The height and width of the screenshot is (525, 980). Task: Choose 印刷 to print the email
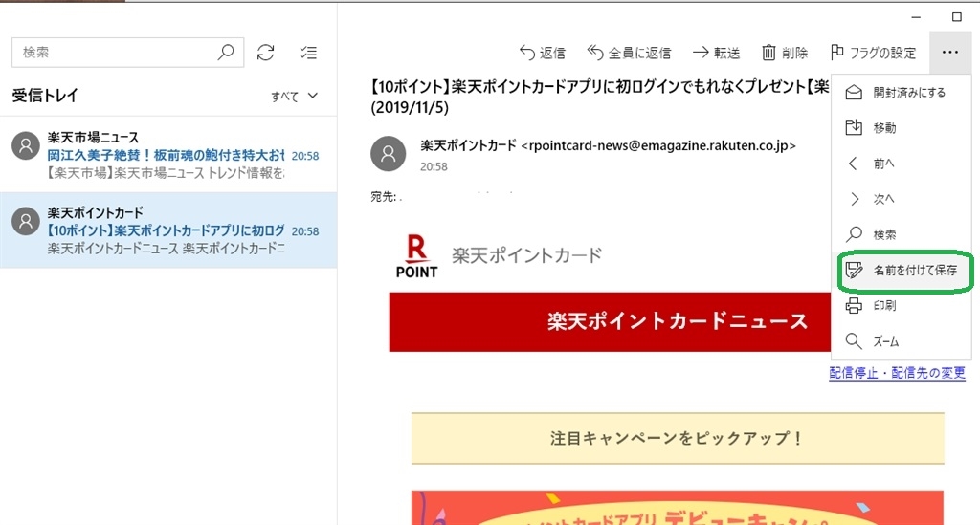pyautogui.click(x=902, y=306)
